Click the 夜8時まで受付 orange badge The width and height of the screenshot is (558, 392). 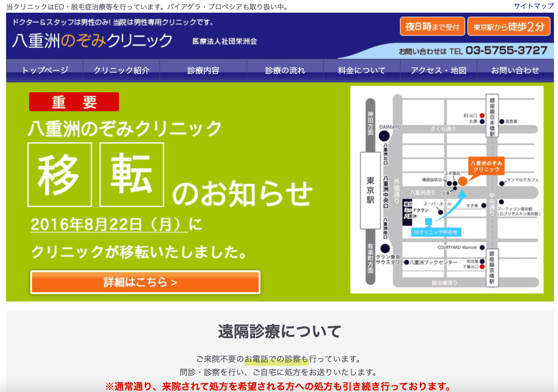pyautogui.click(x=432, y=27)
